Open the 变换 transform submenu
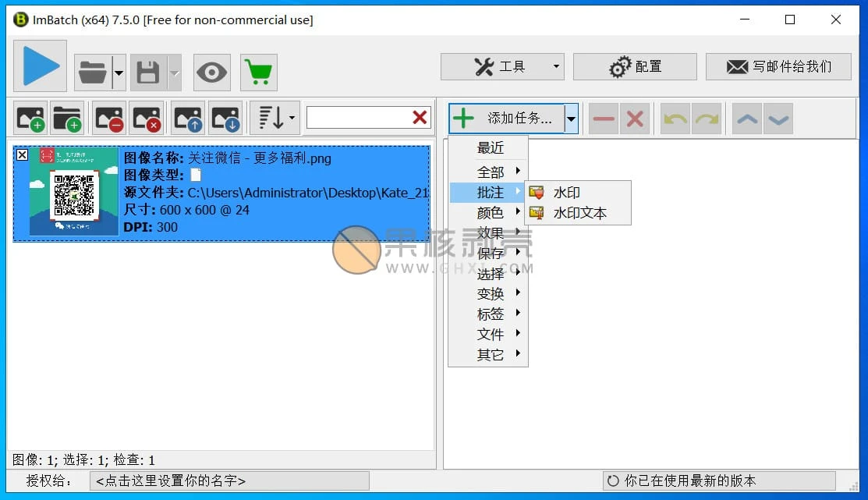 point(488,293)
